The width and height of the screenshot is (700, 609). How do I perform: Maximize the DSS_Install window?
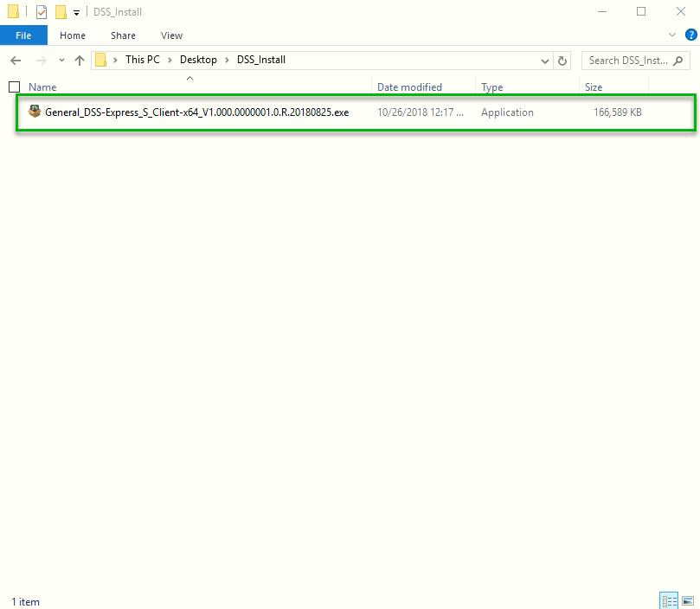point(641,11)
